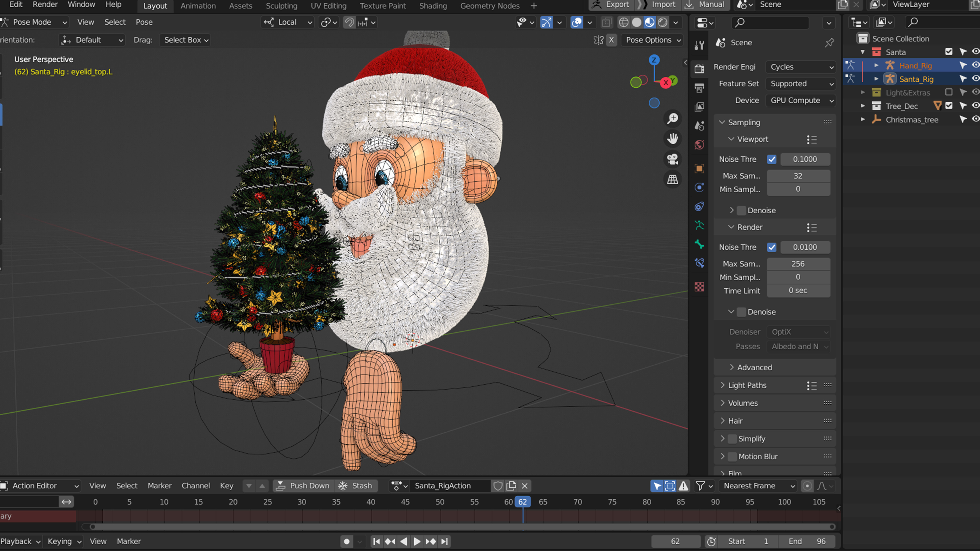Switch to the Shading workspace tab

pos(433,6)
